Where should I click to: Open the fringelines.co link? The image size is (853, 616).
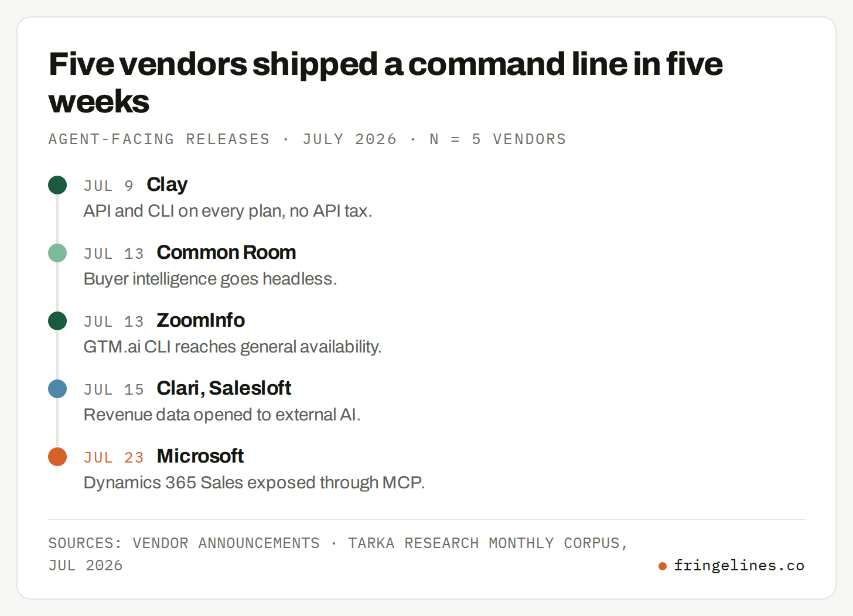[x=739, y=566]
